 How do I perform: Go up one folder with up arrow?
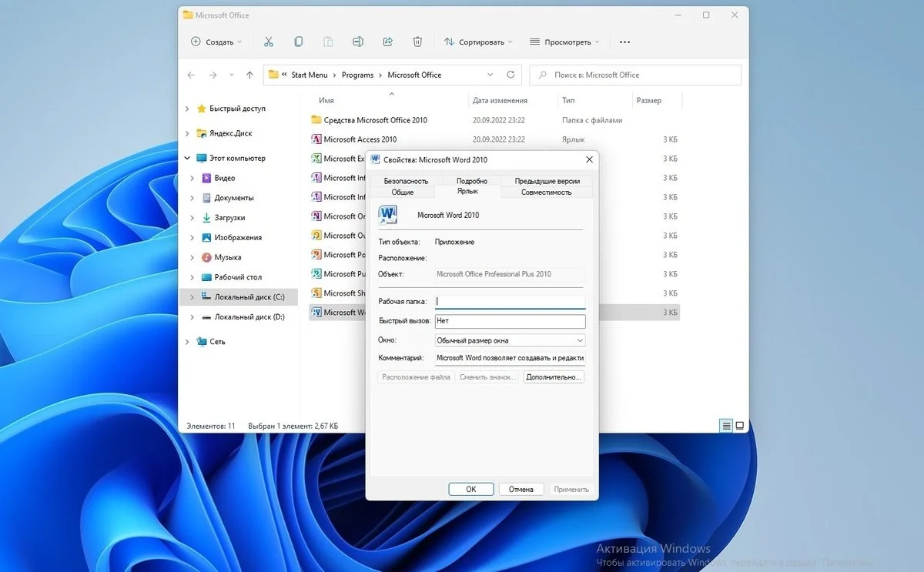point(249,75)
